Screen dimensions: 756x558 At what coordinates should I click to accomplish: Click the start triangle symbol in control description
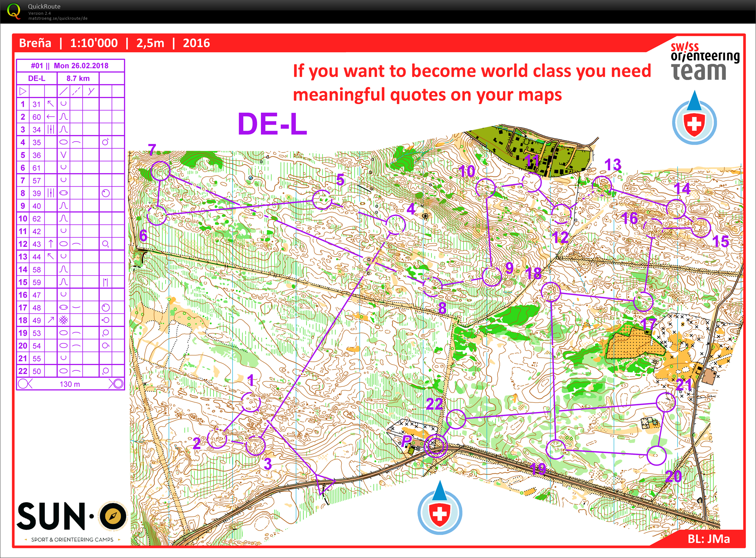[23, 91]
